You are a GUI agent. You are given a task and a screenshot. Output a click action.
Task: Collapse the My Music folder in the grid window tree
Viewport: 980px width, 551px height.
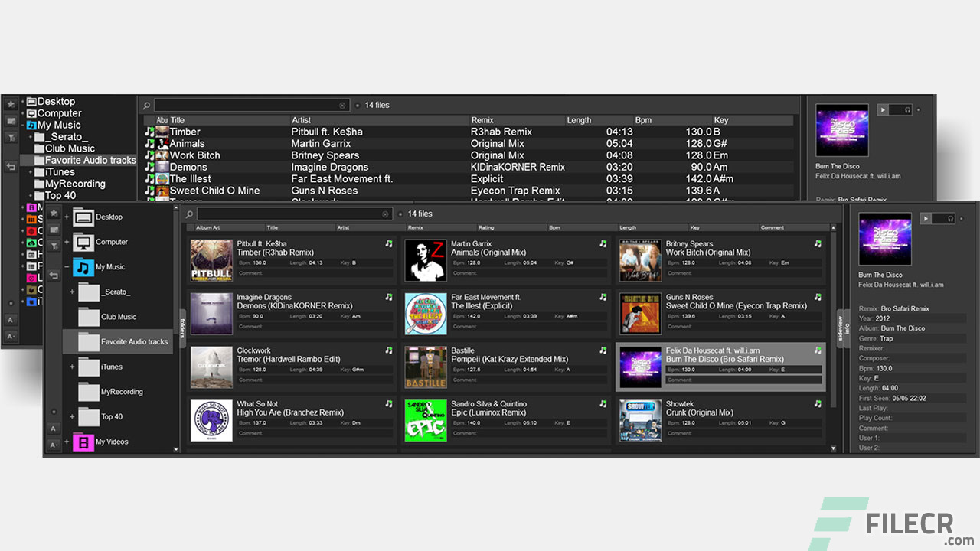click(67, 267)
